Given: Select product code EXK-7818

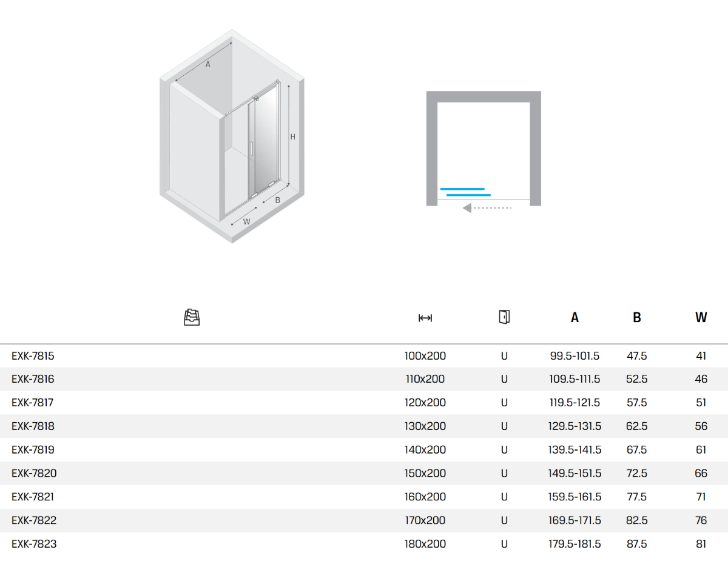Looking at the screenshot, I should pyautogui.click(x=33, y=426).
